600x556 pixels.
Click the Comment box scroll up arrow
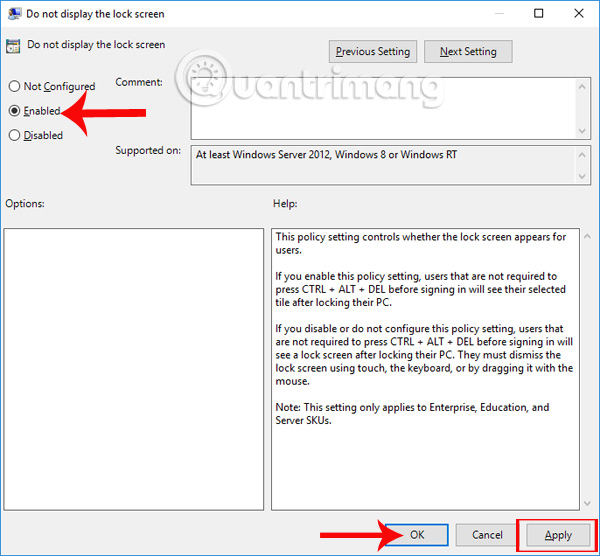[582, 87]
